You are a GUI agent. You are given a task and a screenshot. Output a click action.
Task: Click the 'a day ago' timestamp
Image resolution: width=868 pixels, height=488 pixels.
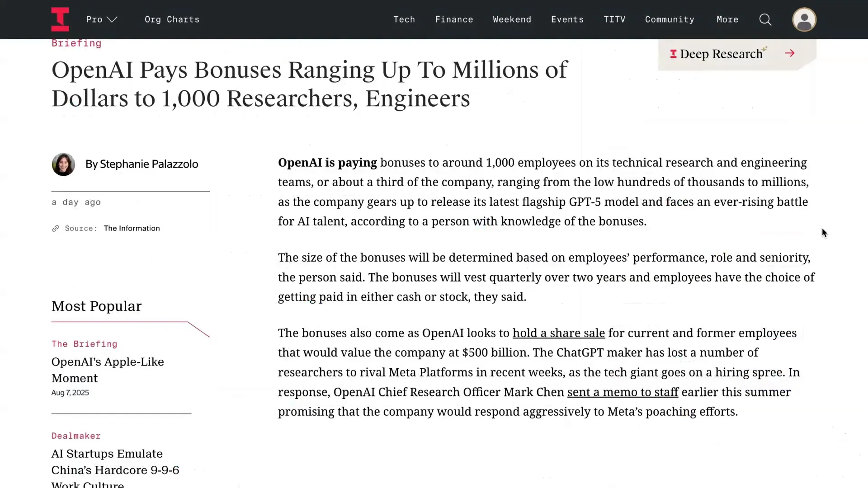[76, 202]
